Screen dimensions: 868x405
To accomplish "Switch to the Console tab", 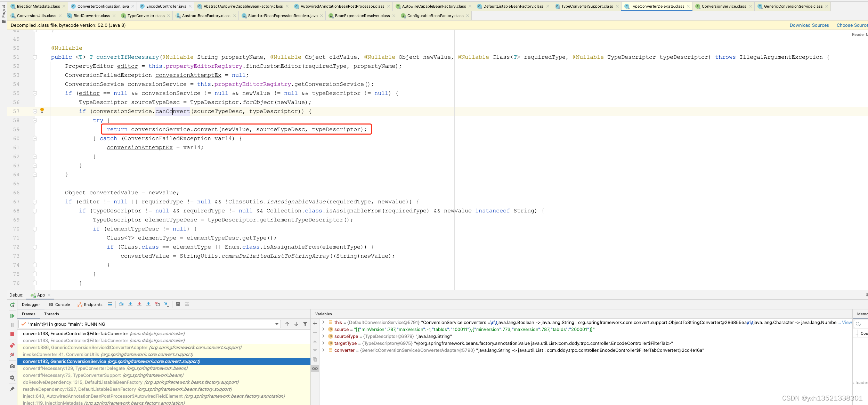I will pyautogui.click(x=59, y=305).
